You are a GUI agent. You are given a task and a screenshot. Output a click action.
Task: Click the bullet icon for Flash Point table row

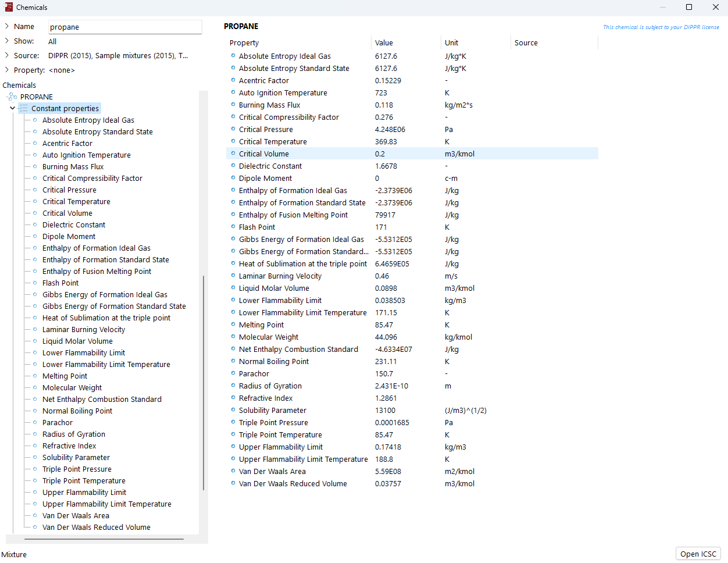pyautogui.click(x=233, y=227)
